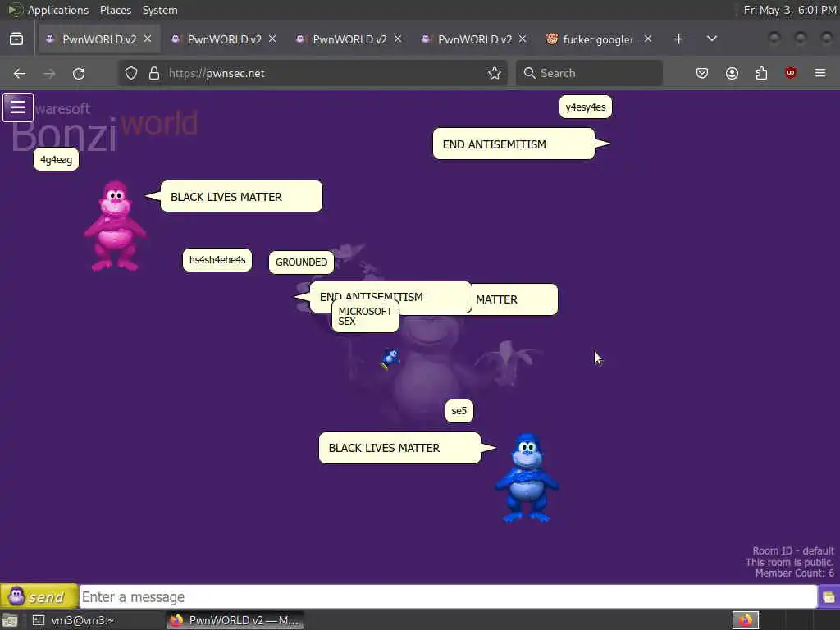Click the pink Bonzi gorilla character
The height and width of the screenshot is (630, 840).
(x=115, y=226)
